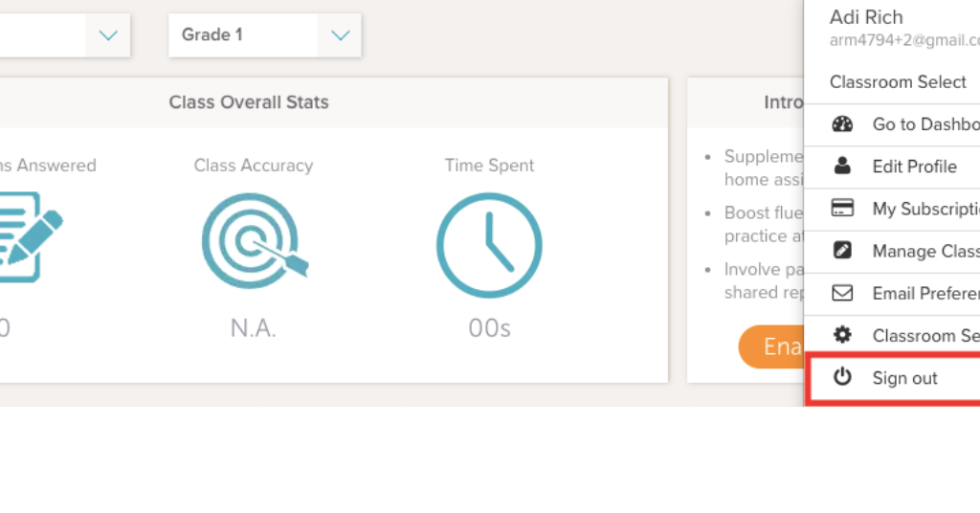Click the Class Accuracy target icon
The width and height of the screenshot is (980, 513).
point(255,240)
